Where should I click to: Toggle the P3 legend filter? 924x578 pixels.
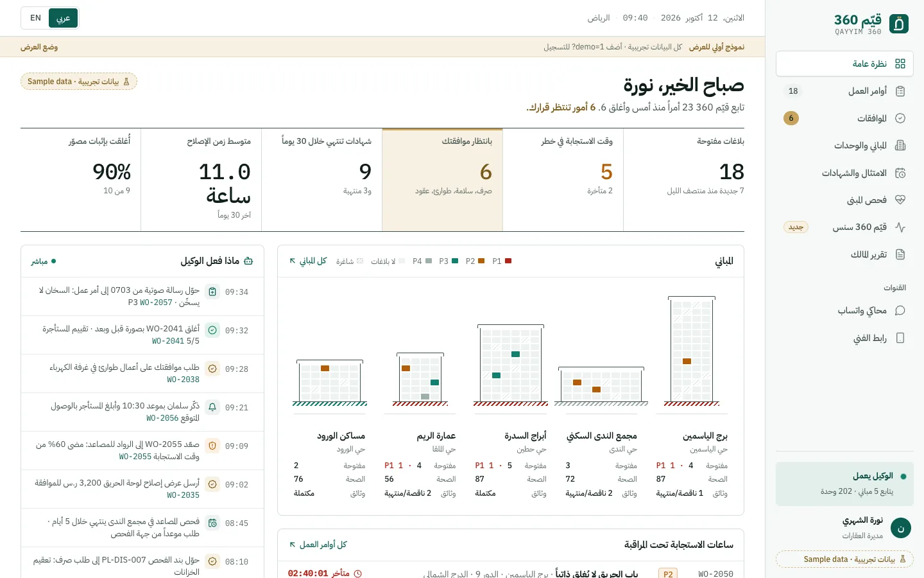click(449, 261)
